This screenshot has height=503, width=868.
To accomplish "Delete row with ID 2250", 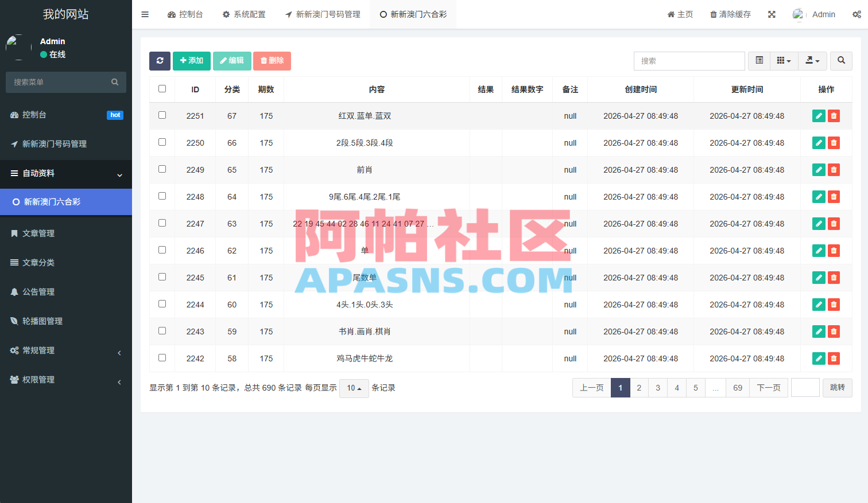I will coord(834,143).
